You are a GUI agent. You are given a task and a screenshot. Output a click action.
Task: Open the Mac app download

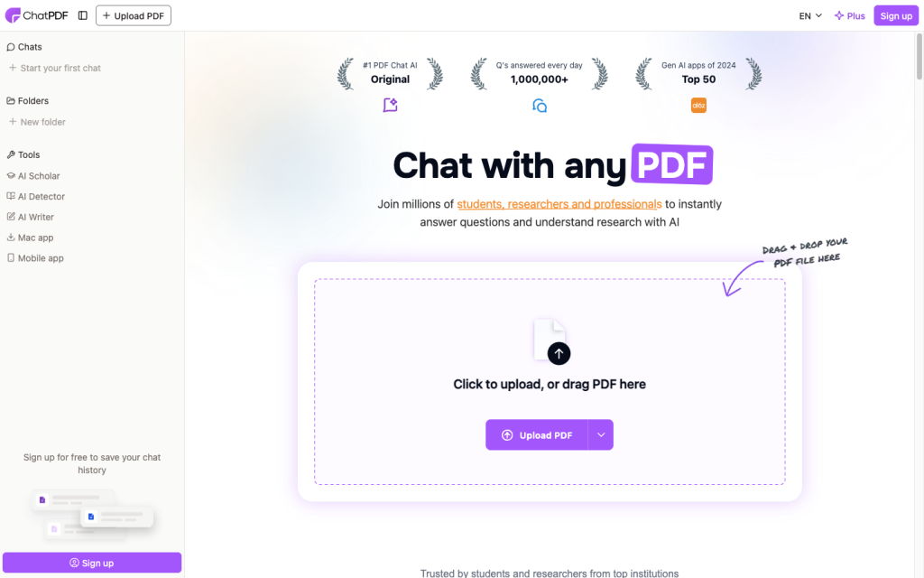click(30, 238)
